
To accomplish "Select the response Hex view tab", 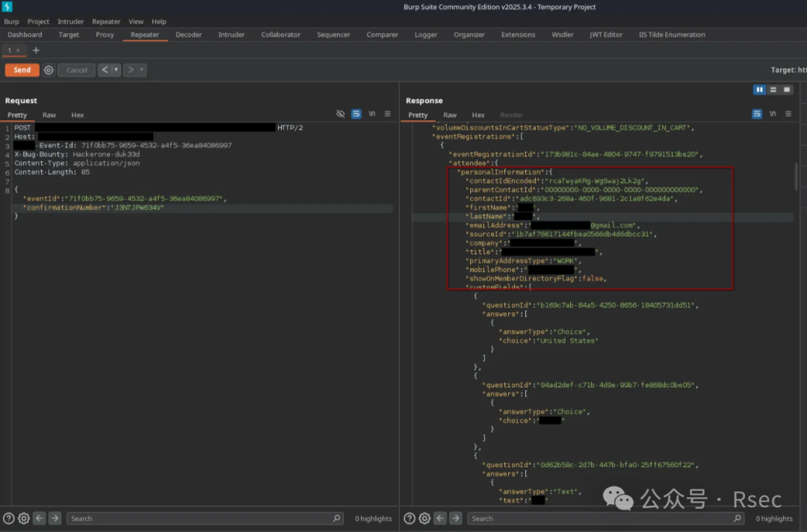I will [478, 115].
